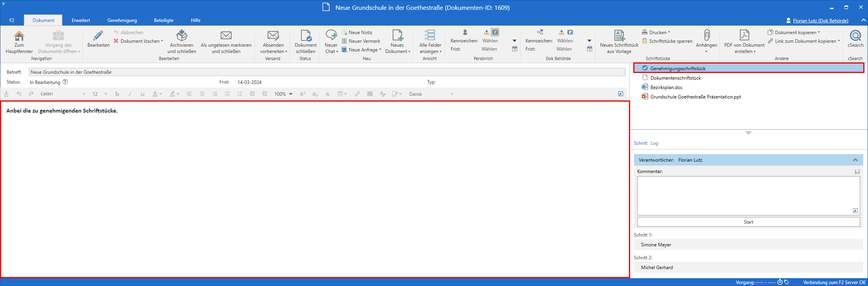The width and height of the screenshot is (868, 286).
Task: Collapse the Verantwortlicher panel chevron
Action: coord(855,160)
